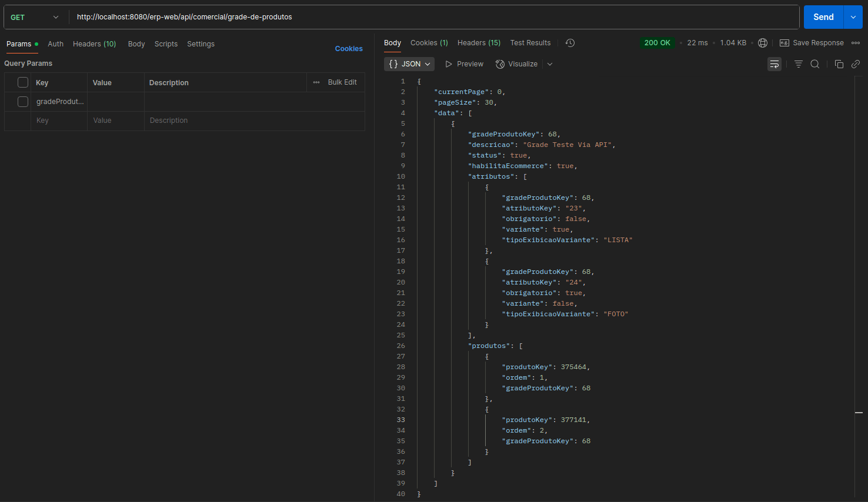Open the JSON format dropdown
868x502 pixels.
410,64
